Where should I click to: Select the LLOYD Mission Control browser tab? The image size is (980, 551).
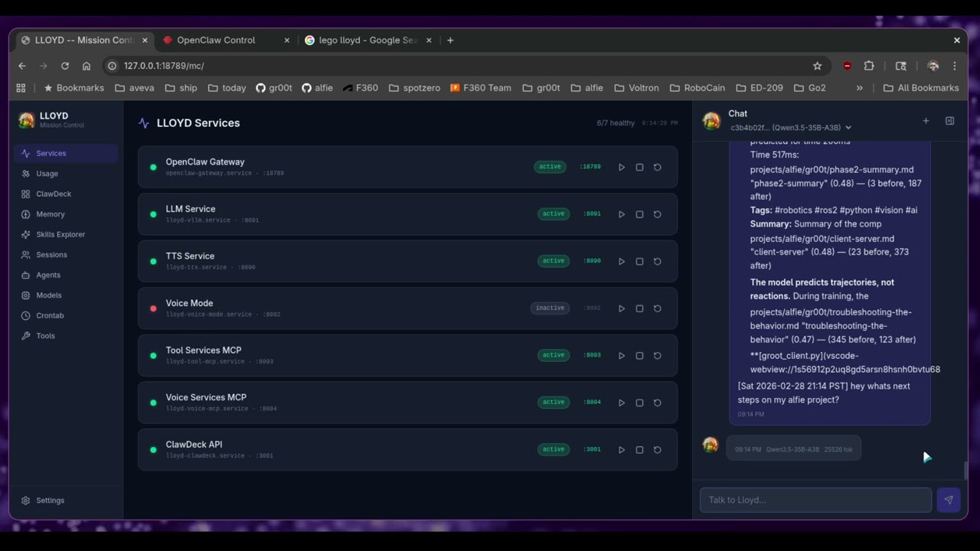[84, 40]
